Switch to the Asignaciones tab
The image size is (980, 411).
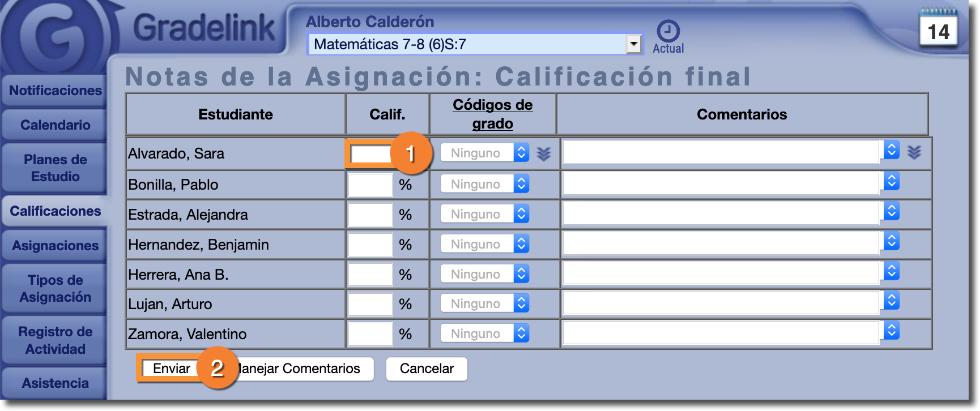(55, 246)
